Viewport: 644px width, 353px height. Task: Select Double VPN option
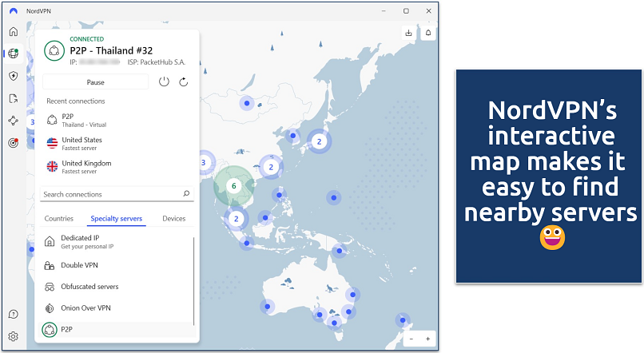click(x=117, y=265)
